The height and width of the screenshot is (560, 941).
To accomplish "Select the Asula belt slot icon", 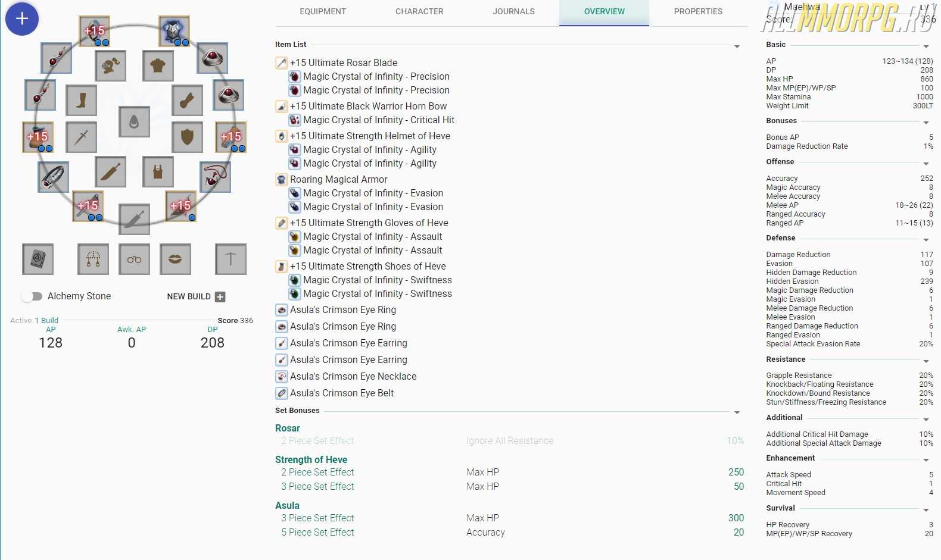I will 54,177.
